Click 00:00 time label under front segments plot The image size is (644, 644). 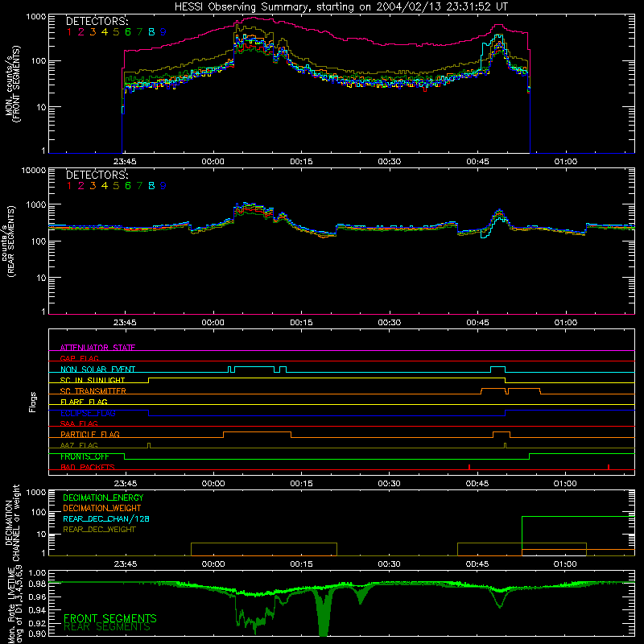213,162
